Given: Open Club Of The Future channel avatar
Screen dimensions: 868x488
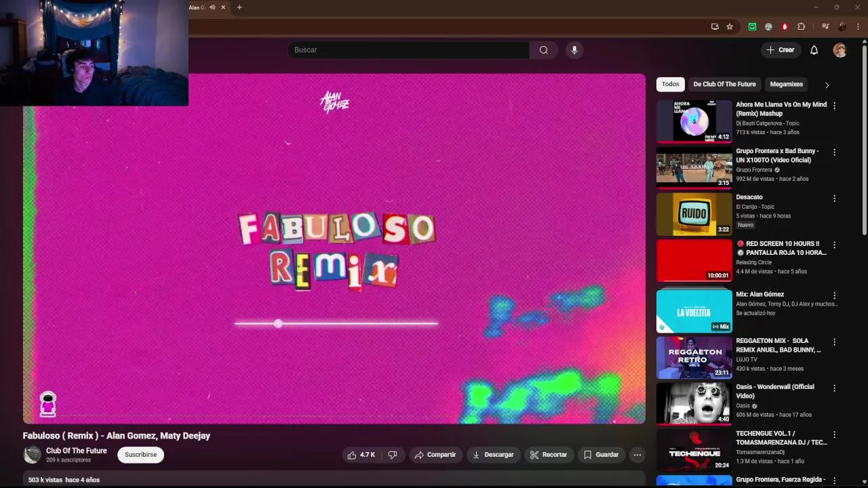Looking at the screenshot, I should (32, 455).
